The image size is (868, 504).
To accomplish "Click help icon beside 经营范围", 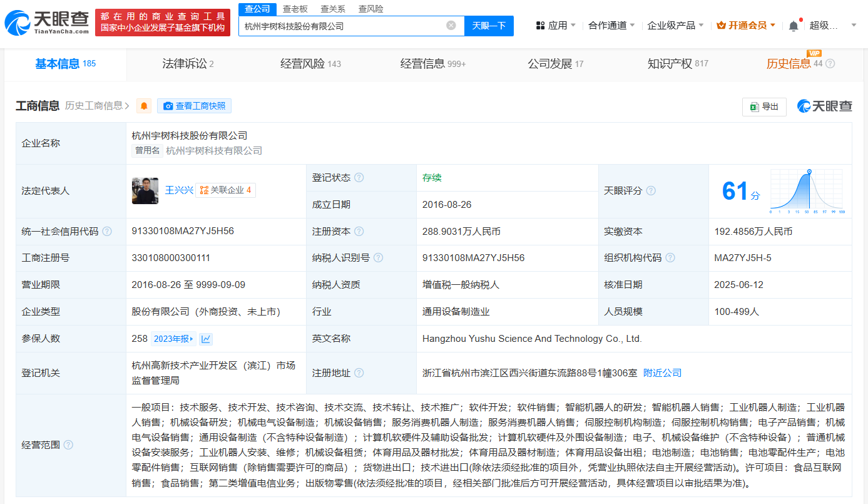I will click(68, 445).
